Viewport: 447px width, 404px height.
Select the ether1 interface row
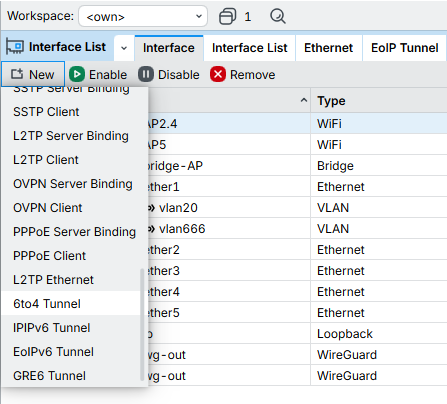point(297,187)
